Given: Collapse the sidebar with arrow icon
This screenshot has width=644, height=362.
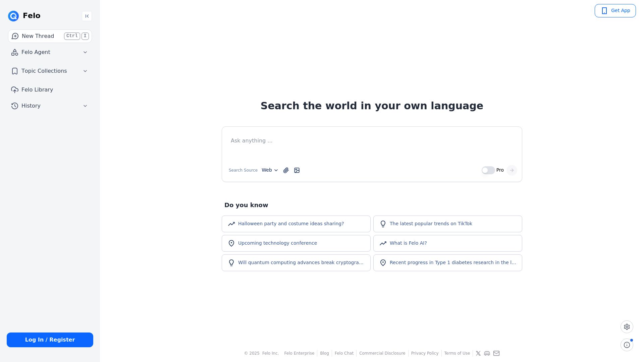Looking at the screenshot, I should (87, 16).
